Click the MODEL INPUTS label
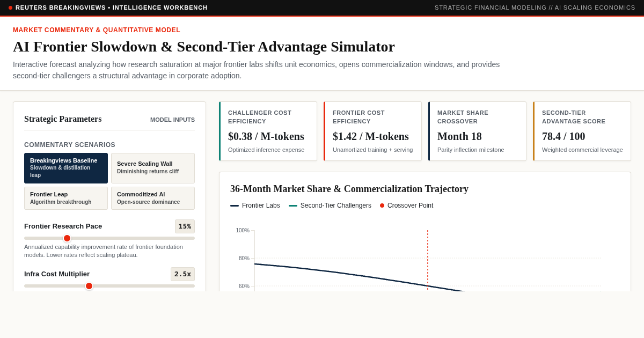The width and height of the screenshot is (644, 338). coord(172,120)
